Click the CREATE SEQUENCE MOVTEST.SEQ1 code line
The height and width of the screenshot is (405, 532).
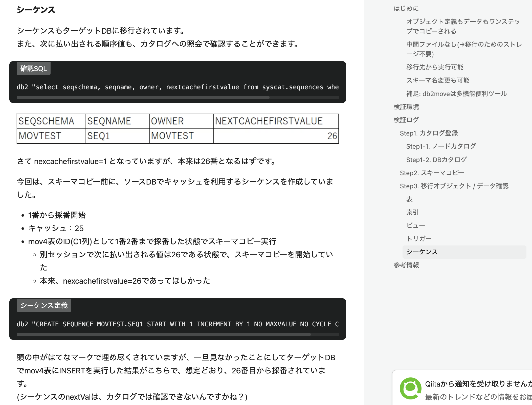coord(178,324)
